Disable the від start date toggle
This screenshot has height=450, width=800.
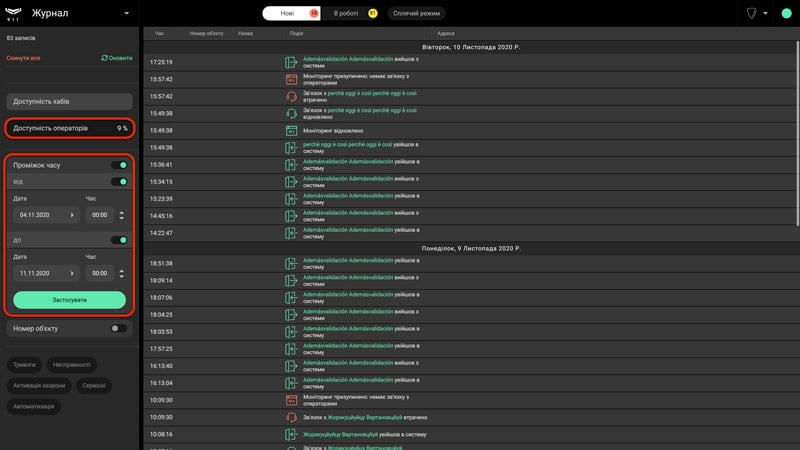tap(119, 182)
